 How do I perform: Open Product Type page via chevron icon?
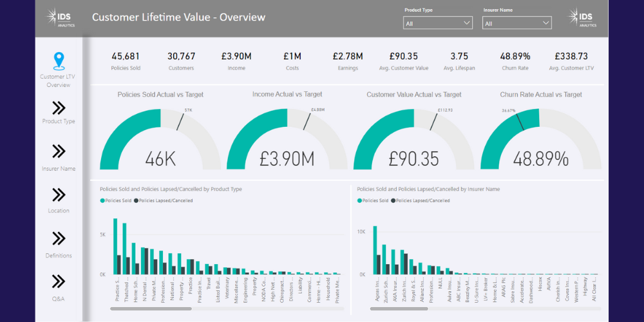(x=59, y=108)
